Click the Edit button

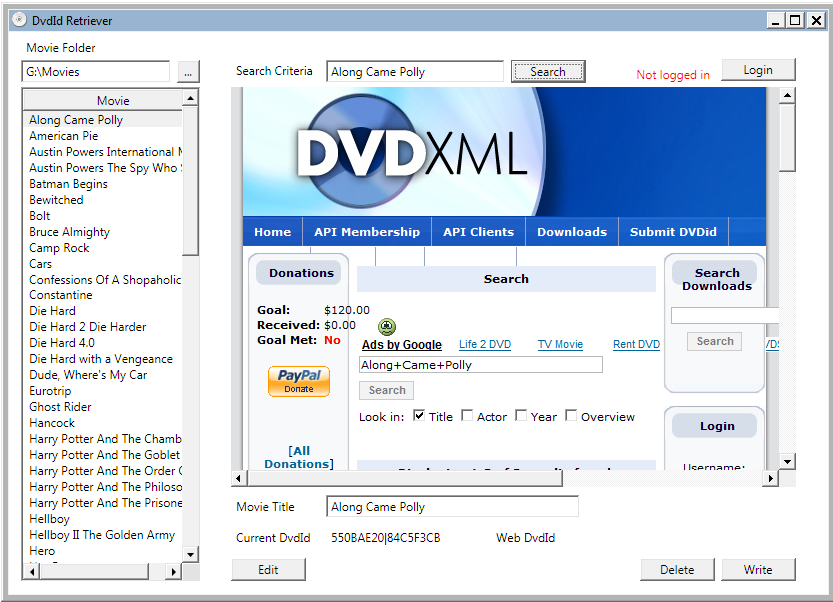coord(268,570)
